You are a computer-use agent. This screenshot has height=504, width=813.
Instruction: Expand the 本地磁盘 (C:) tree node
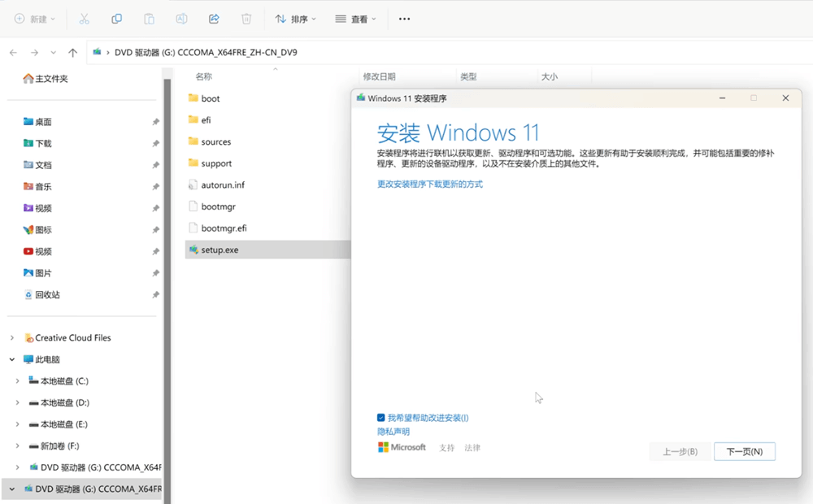pos(18,380)
